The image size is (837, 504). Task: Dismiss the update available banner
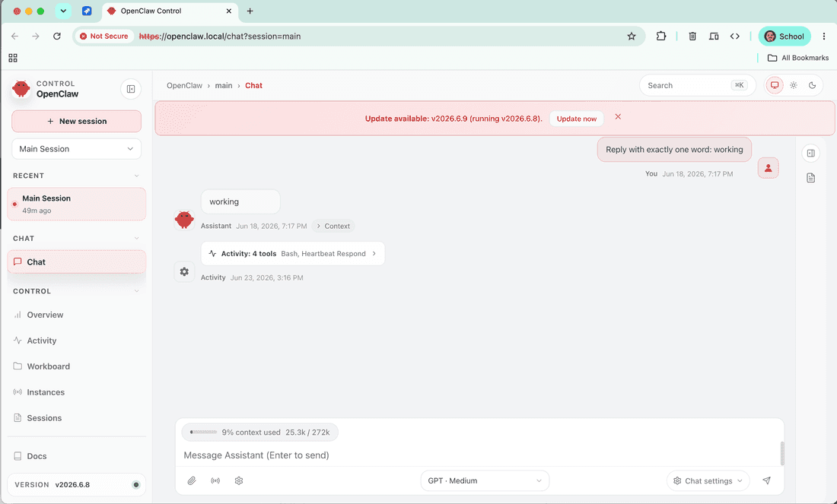pos(618,117)
